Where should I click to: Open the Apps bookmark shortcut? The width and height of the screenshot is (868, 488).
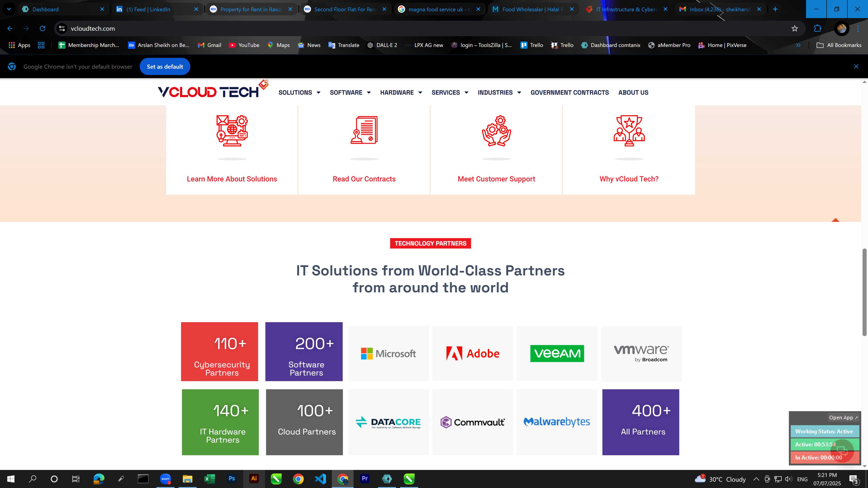click(x=19, y=45)
